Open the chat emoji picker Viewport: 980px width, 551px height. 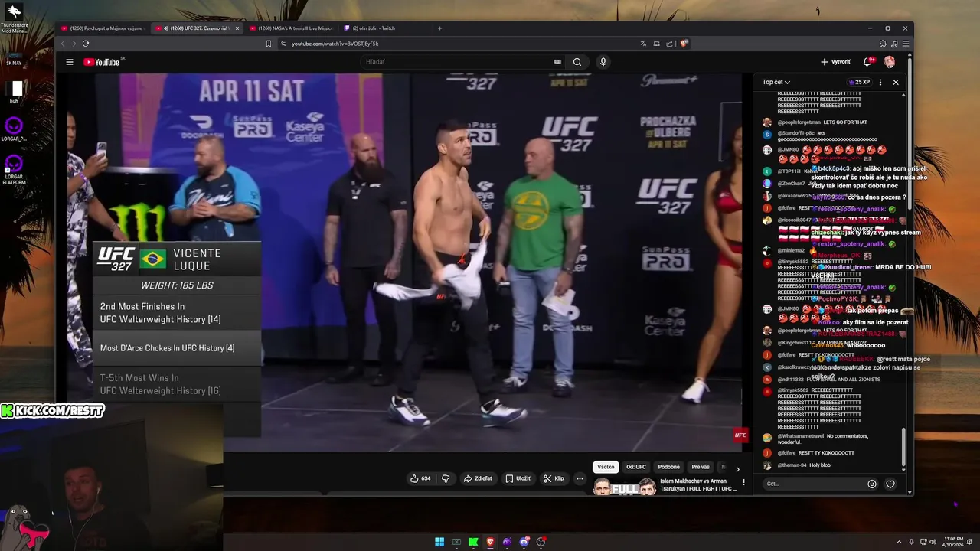coord(871,484)
